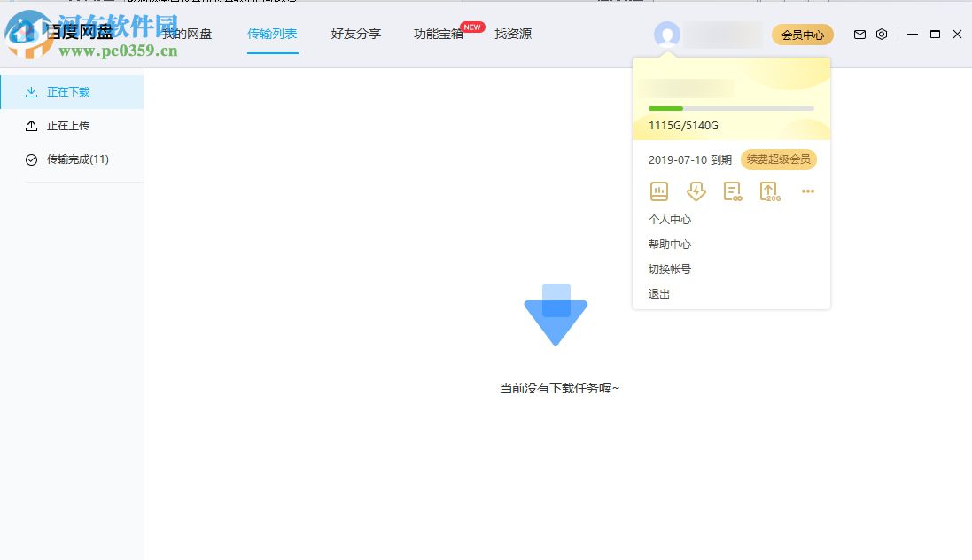Open the 找资源 menu item
Image resolution: width=972 pixels, height=560 pixels.
[x=512, y=34]
